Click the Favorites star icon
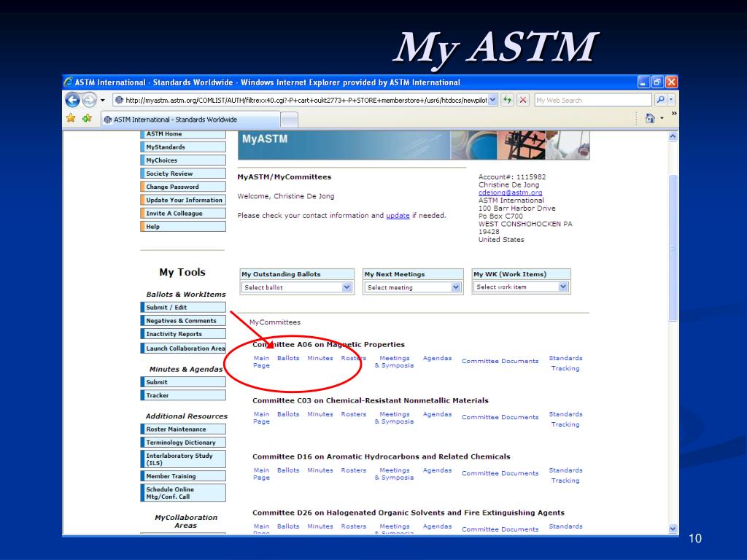 (71, 118)
